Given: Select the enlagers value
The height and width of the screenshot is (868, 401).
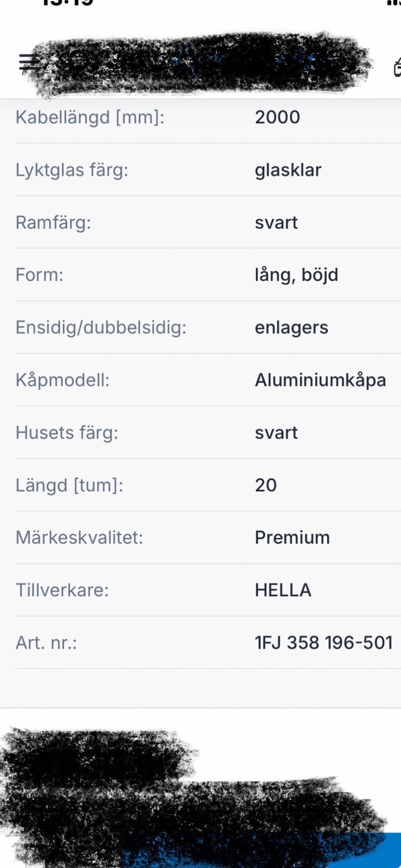Looking at the screenshot, I should pyautogui.click(x=292, y=327).
